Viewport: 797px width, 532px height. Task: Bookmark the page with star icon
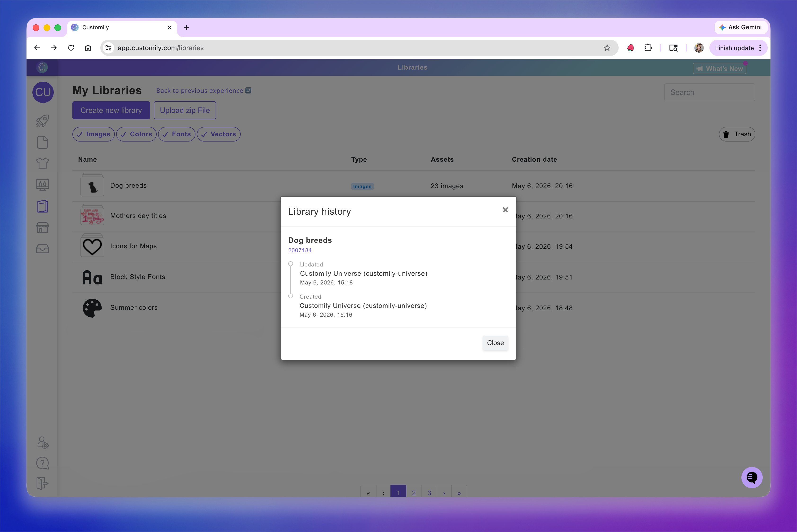[607, 48]
